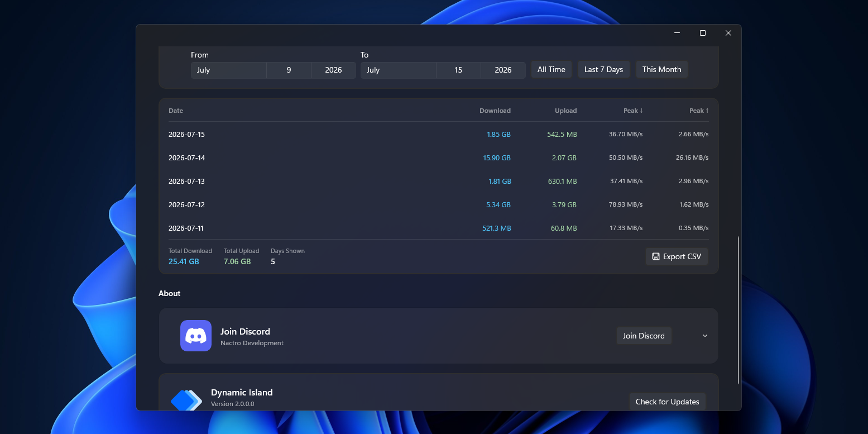Screen dimensions: 868x434
Task: Click the Join Discord button
Action: click(644, 336)
